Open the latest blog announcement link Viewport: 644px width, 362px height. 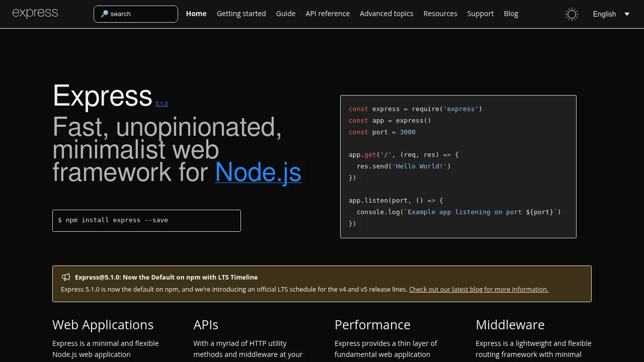point(478,289)
